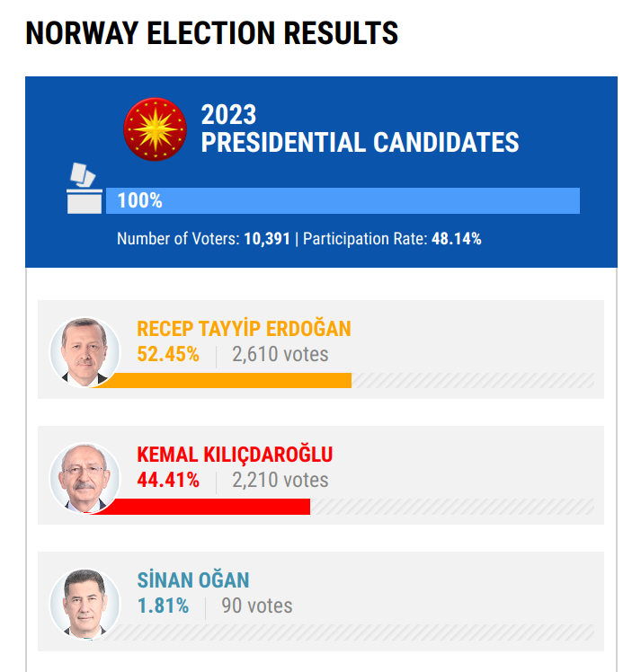Screen dimensions: 641x672
Task: Click the 44.41% percentage for Kılıçdaroğlu
Action: [x=168, y=480]
